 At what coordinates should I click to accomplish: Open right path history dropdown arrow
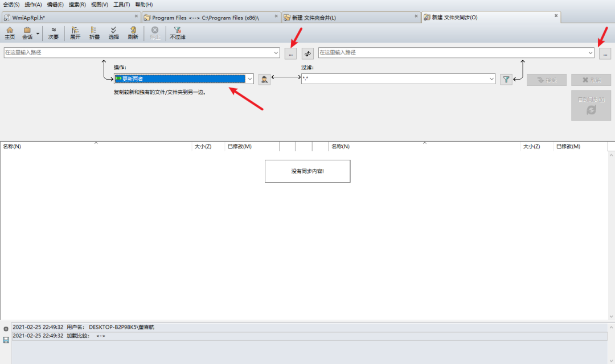point(591,52)
